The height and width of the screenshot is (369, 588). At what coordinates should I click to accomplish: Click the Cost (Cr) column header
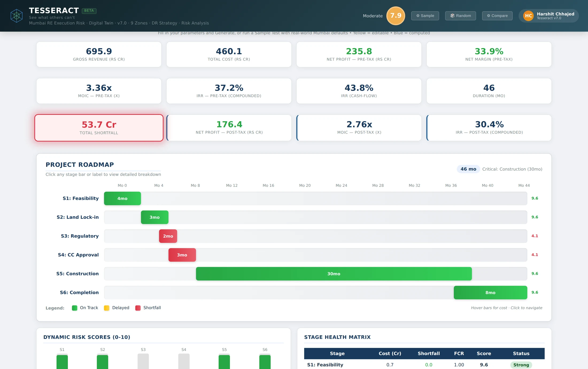pyautogui.click(x=390, y=354)
